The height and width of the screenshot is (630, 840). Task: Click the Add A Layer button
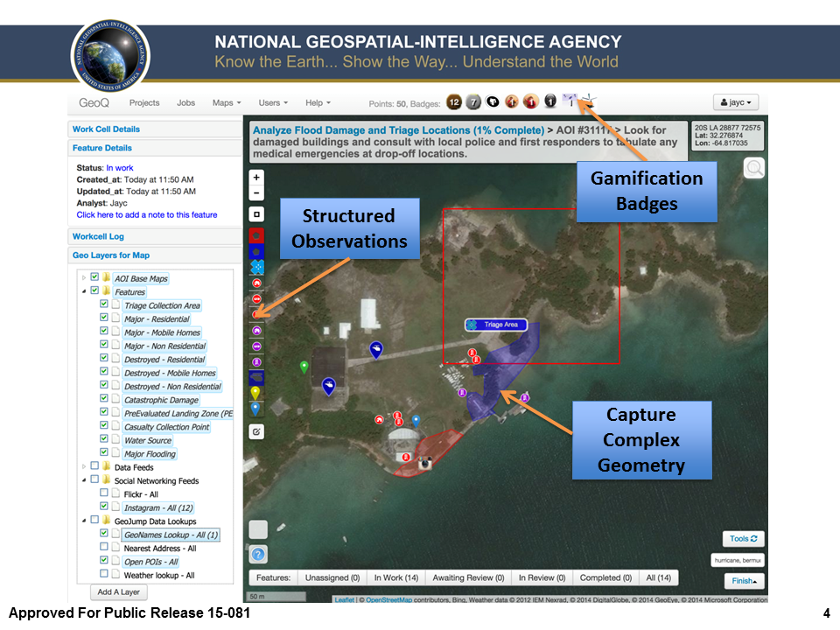[118, 592]
